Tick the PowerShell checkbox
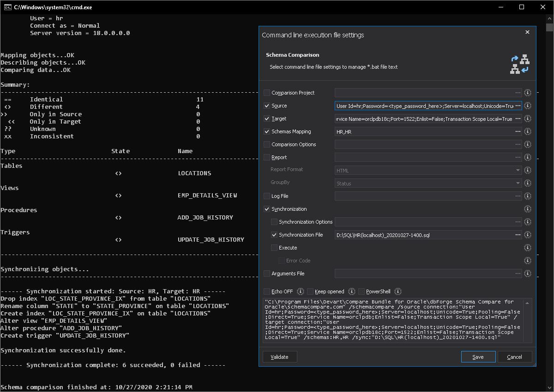The image size is (554, 392). 361,291
